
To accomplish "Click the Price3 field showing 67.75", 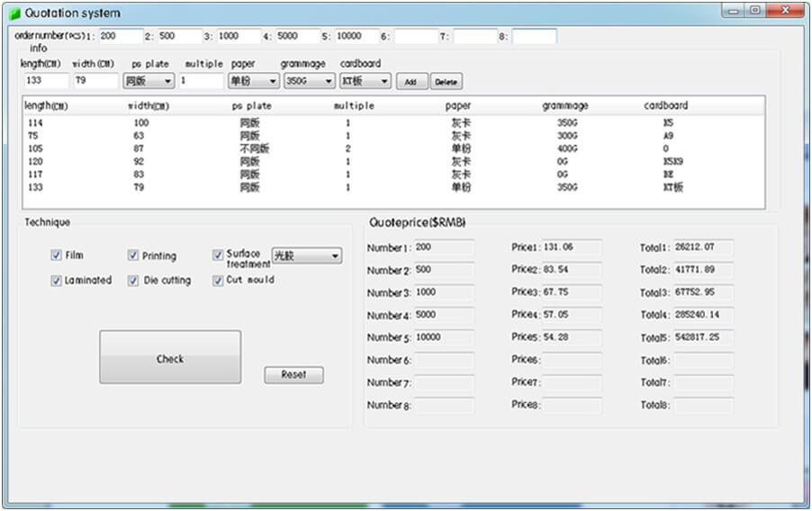I will coord(572,292).
